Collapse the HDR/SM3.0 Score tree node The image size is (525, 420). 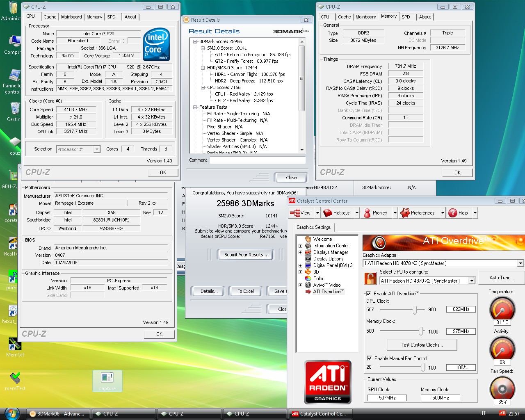pos(203,68)
